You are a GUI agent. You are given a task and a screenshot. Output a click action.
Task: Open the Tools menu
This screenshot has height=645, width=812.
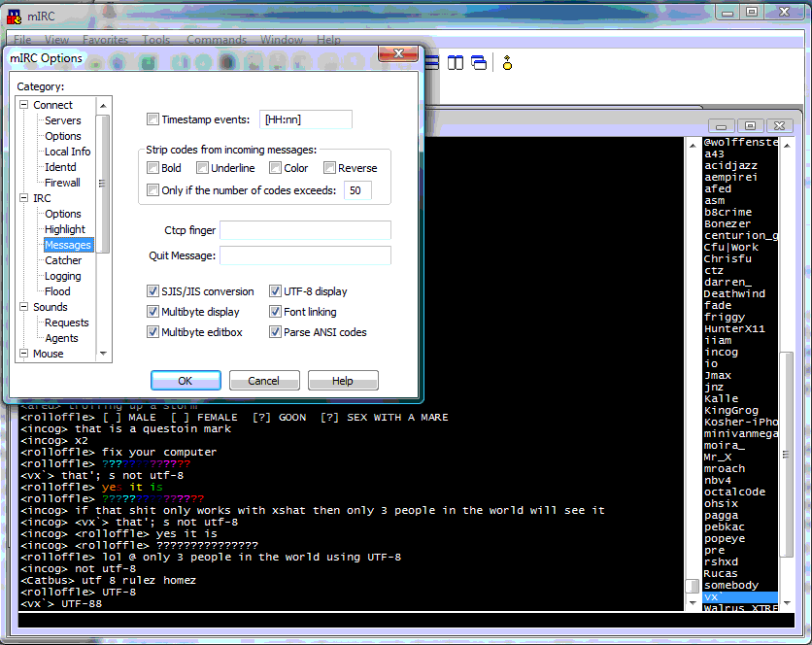(155, 40)
